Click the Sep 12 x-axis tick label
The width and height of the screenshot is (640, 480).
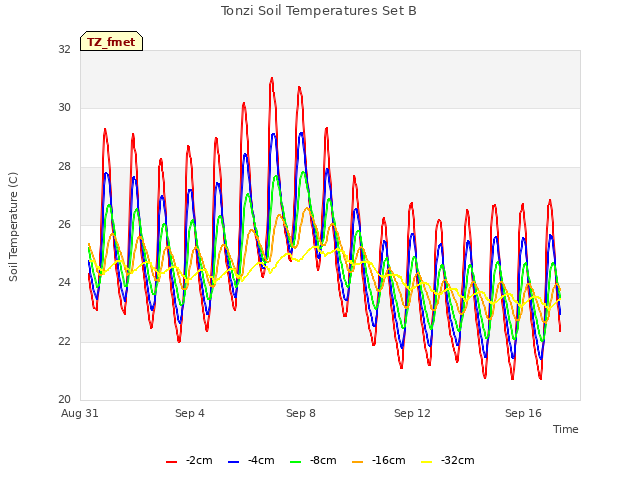(412, 413)
